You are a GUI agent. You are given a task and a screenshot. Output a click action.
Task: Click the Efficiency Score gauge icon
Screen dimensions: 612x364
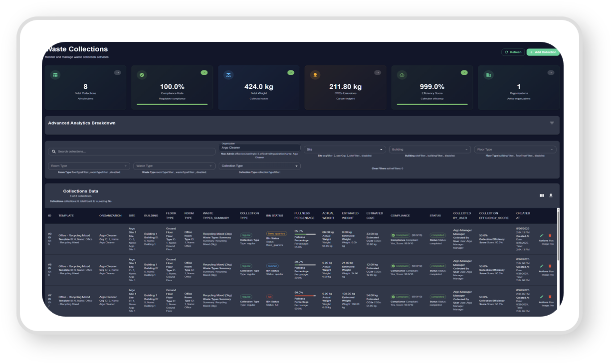(402, 75)
